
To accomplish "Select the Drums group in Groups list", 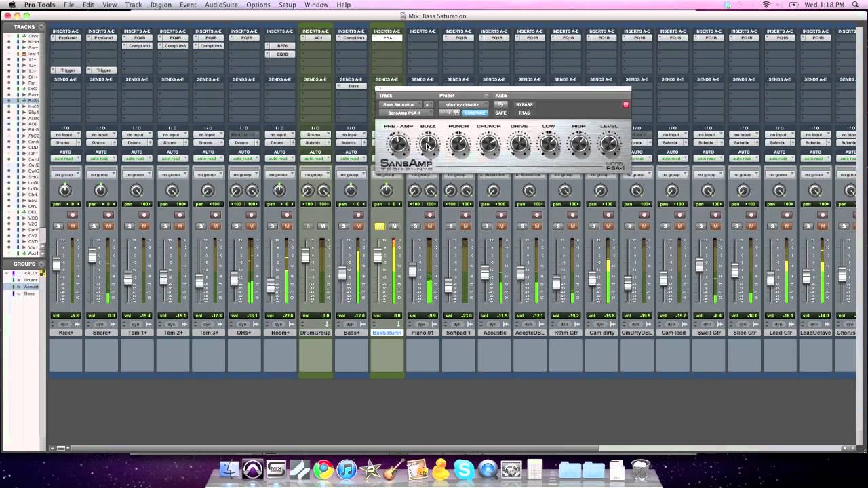I will click(x=31, y=280).
